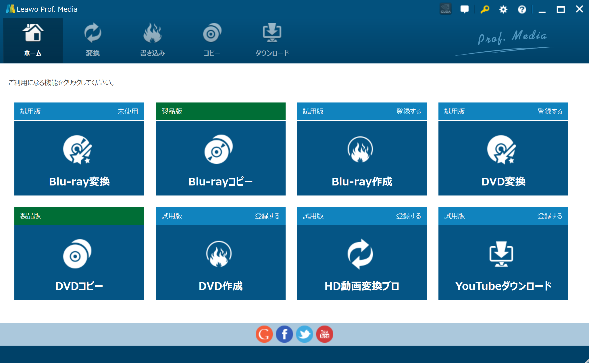Launch the HD動画変換プロ module tile
This screenshot has height=364, width=589.
[362, 263]
